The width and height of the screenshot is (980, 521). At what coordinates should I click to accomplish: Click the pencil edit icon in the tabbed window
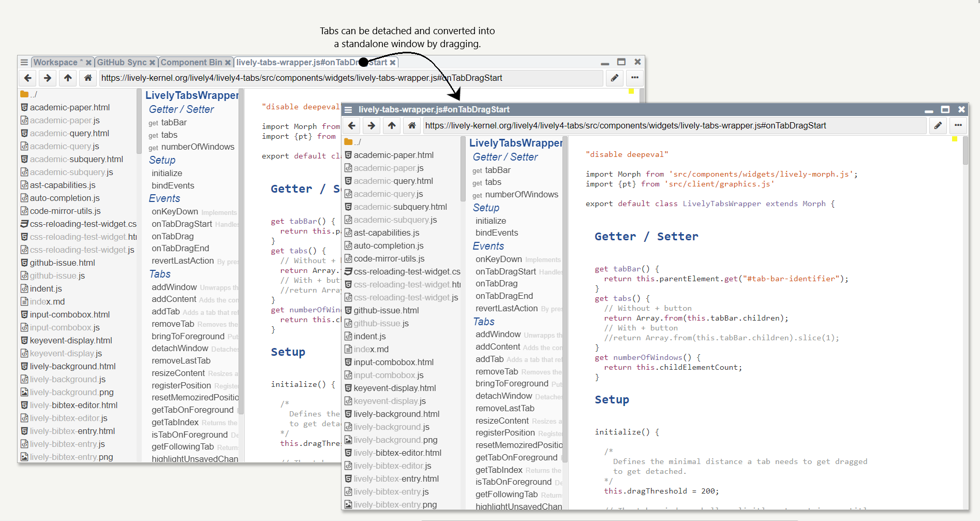[614, 78]
